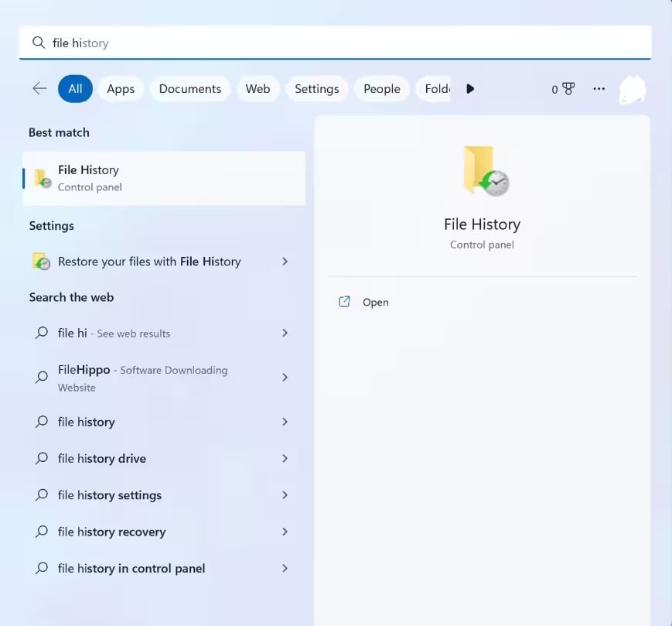Click inside the search text field

point(335,43)
